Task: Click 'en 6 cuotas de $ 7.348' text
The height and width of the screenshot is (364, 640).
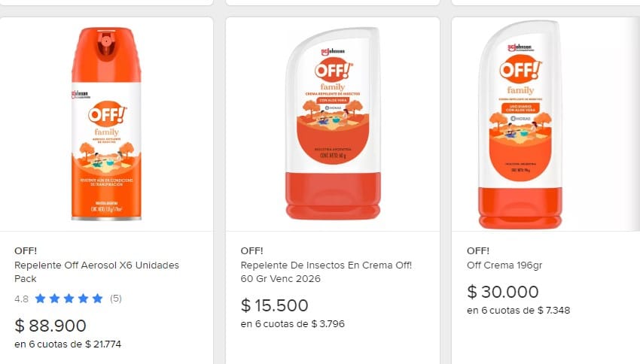Action: (518, 311)
